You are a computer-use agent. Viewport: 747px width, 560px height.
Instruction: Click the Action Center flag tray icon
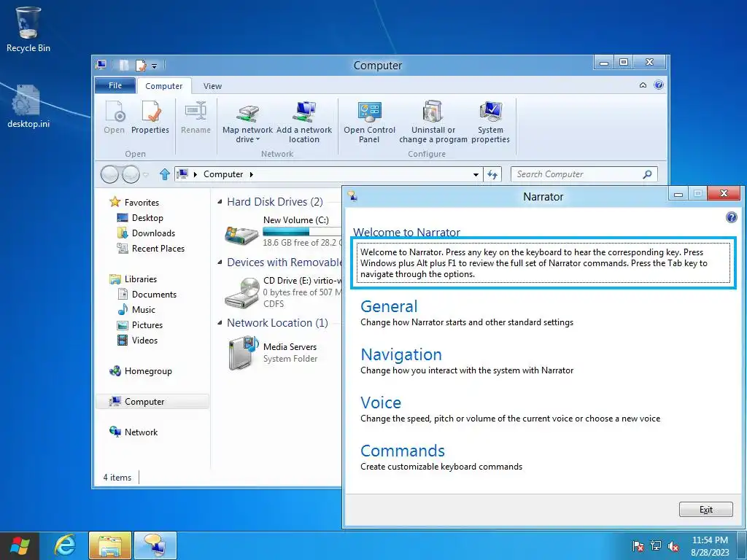pyautogui.click(x=638, y=546)
